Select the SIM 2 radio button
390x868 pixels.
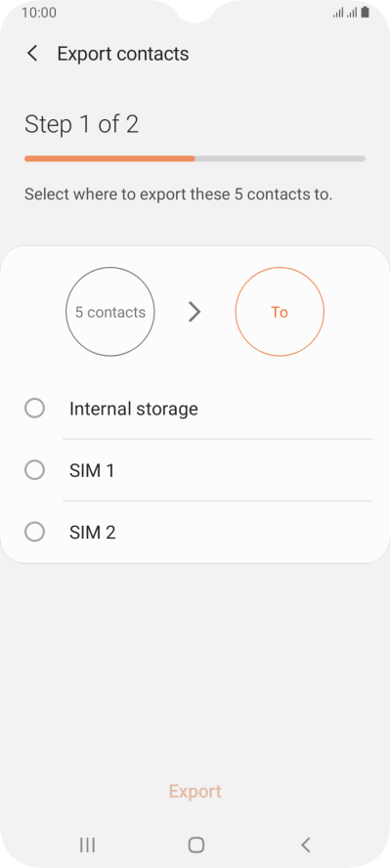coord(35,533)
